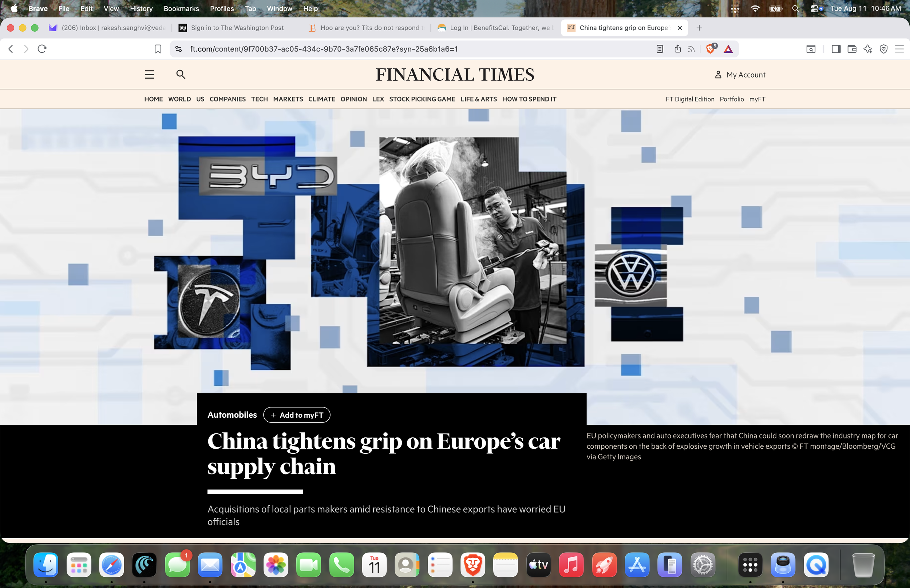
Task: Open the Bookmarks menu
Action: point(181,8)
